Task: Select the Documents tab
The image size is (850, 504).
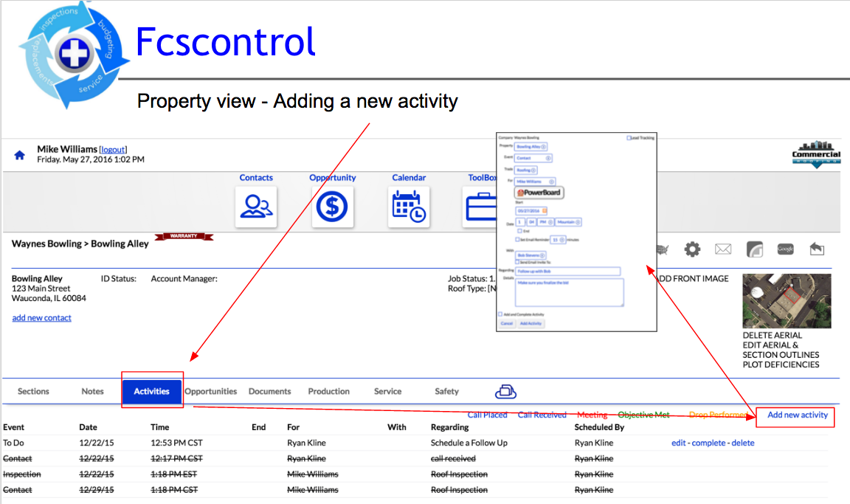Action: [x=269, y=391]
